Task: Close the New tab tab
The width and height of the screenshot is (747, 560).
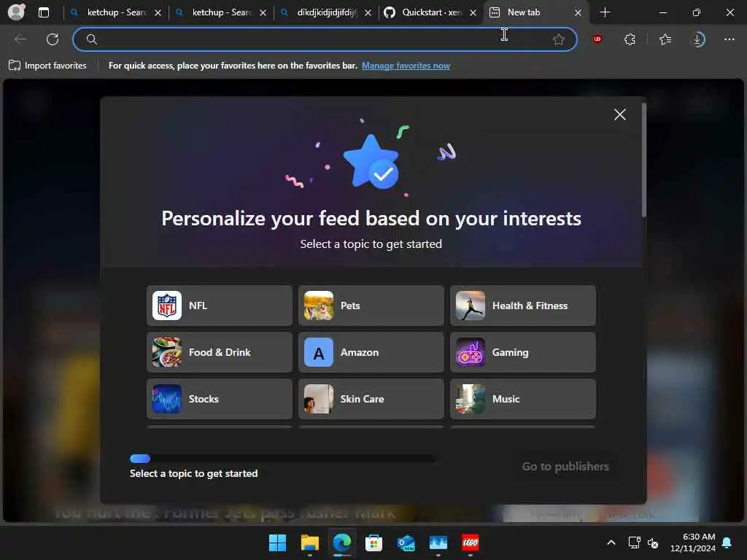Action: [578, 13]
